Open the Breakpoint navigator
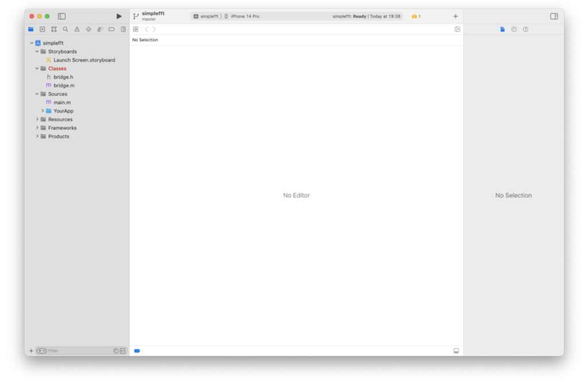 coord(111,29)
